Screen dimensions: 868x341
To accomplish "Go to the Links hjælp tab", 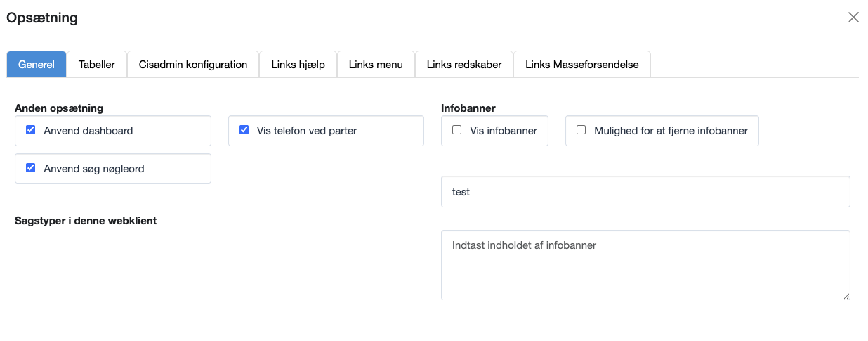I will (x=298, y=65).
